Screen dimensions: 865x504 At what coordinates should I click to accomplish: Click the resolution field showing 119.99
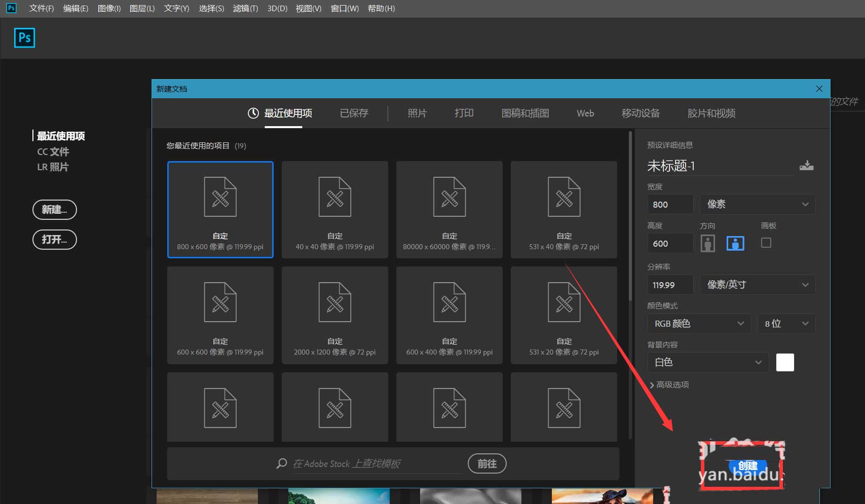[x=670, y=285]
